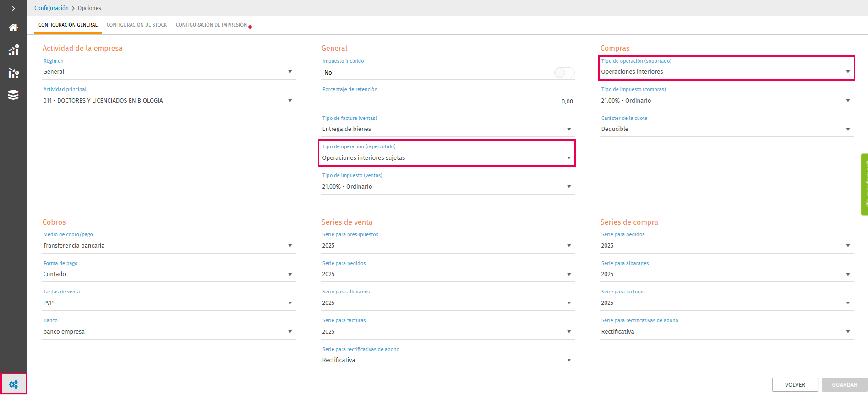Expand the Banco dropdown
868x395 pixels.
(x=169, y=332)
